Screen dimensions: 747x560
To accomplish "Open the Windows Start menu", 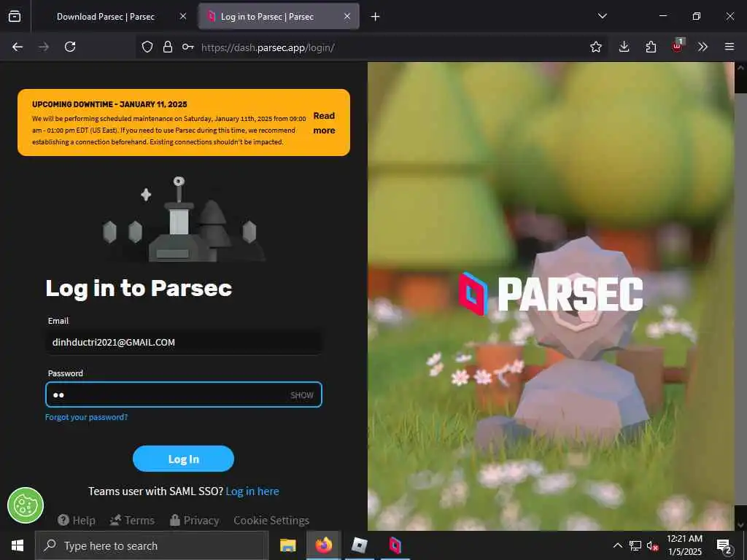I will point(18,545).
